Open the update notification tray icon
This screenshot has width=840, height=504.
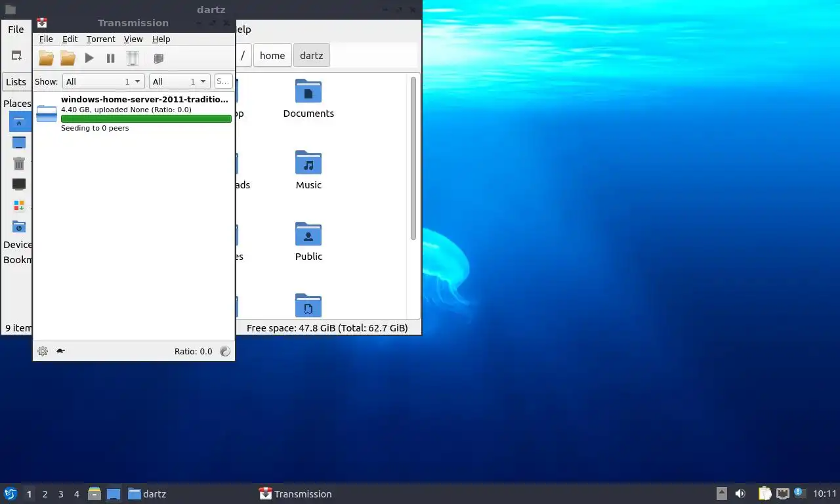pos(799,492)
